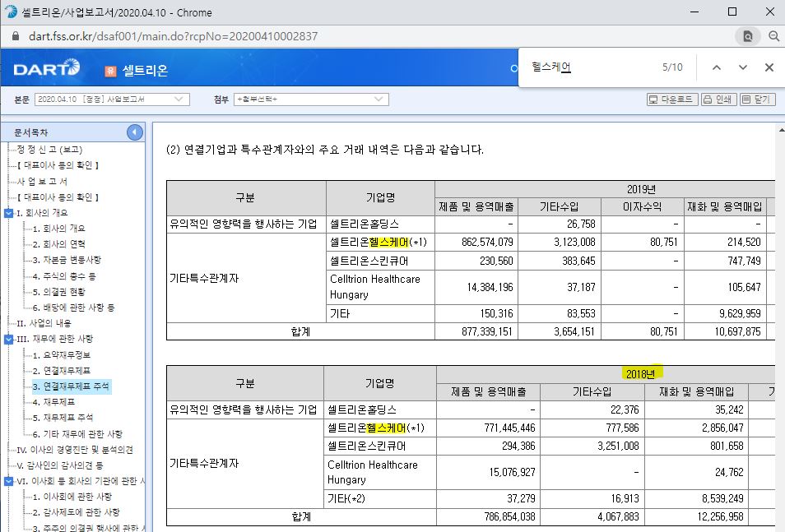Click in the find box containing 헬스케어
Viewport: 785px width, 532px height.
pyautogui.click(x=591, y=67)
